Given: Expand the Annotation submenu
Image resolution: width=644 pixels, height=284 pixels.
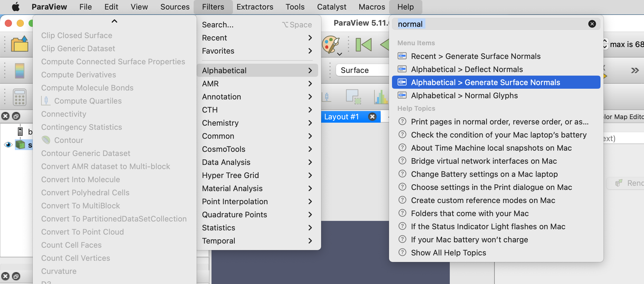Looking at the screenshot, I should click(257, 97).
